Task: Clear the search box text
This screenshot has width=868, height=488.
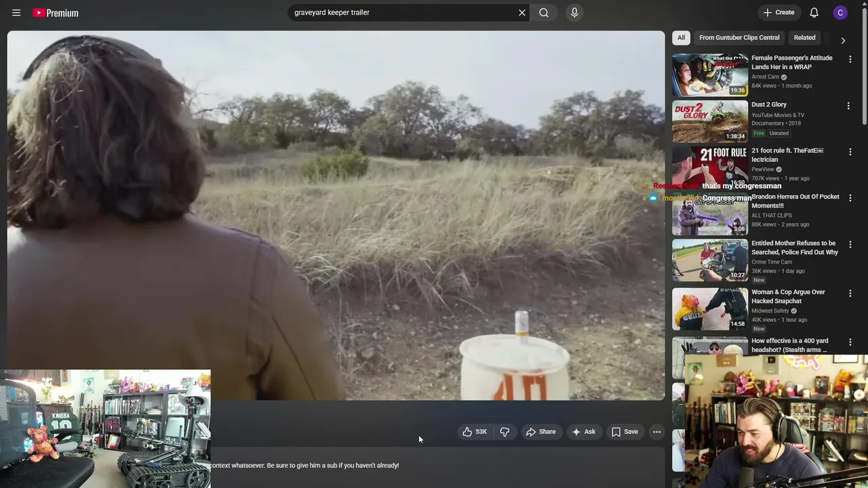Action: pos(522,13)
